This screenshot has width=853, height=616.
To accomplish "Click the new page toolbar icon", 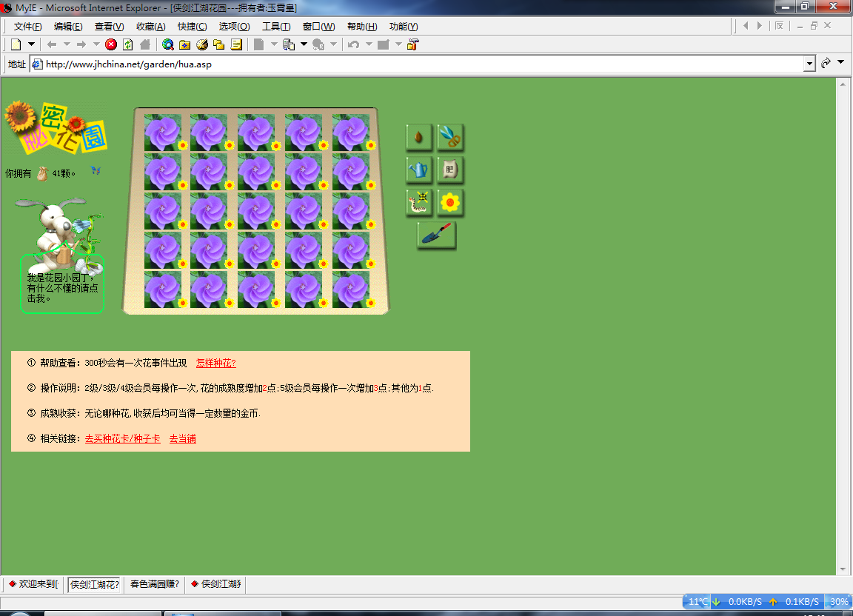I will (x=16, y=44).
